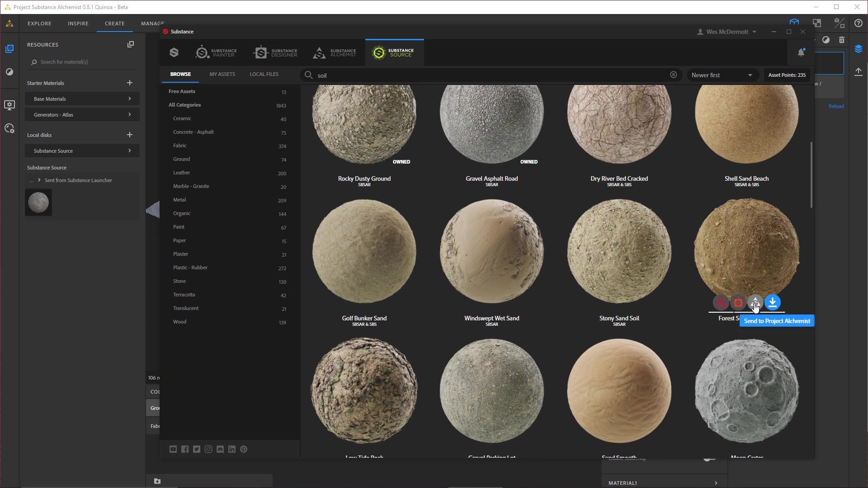Filter by the Stone category

coord(179,281)
